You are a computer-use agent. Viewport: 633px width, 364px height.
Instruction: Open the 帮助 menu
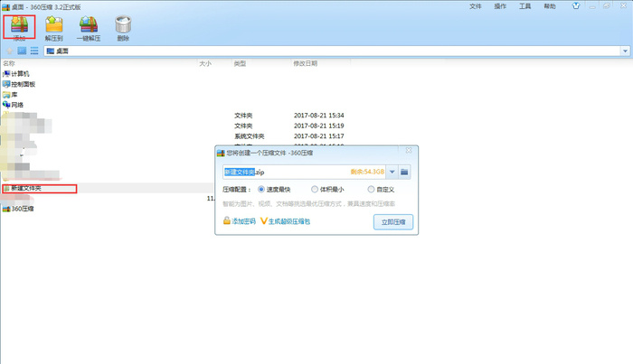[550, 6]
